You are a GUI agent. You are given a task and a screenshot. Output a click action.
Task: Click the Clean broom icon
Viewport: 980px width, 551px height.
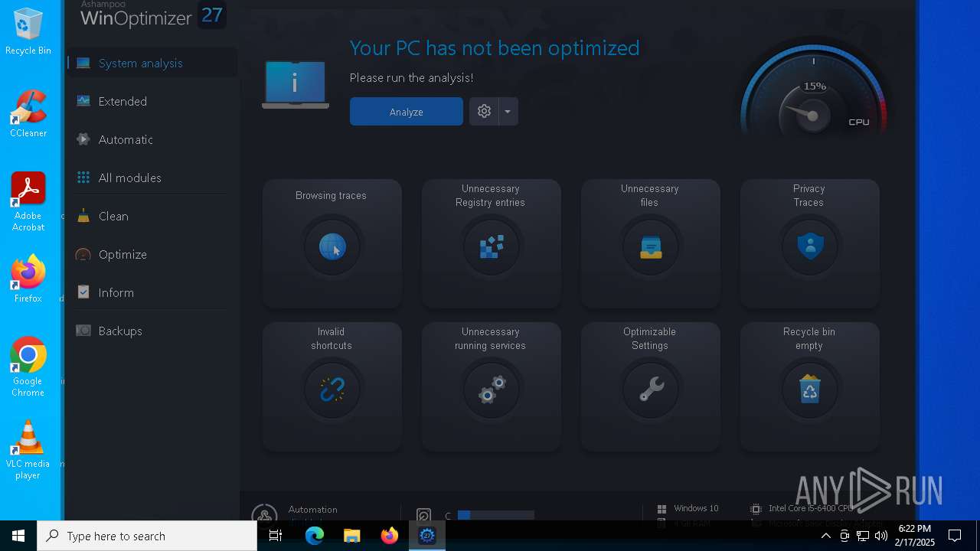83,216
